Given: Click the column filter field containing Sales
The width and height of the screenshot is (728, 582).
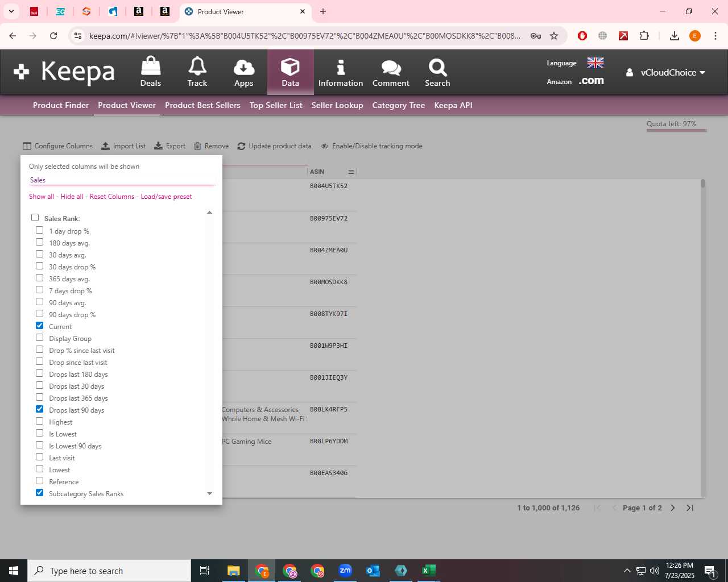Looking at the screenshot, I should 122,180.
